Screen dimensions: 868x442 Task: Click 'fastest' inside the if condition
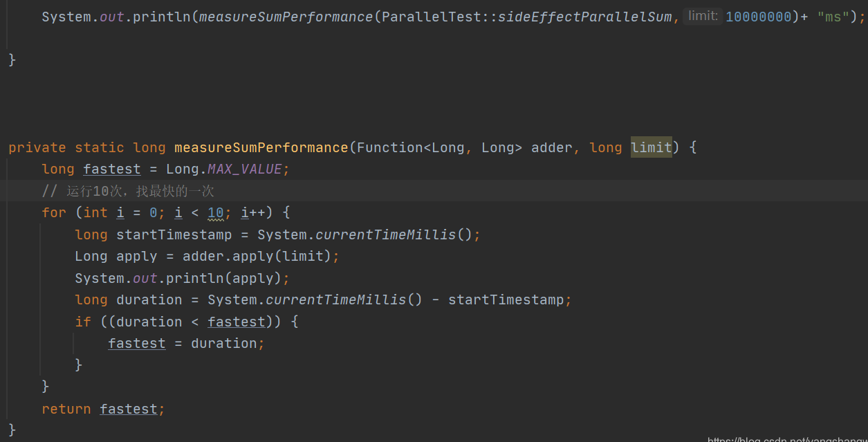pos(237,322)
